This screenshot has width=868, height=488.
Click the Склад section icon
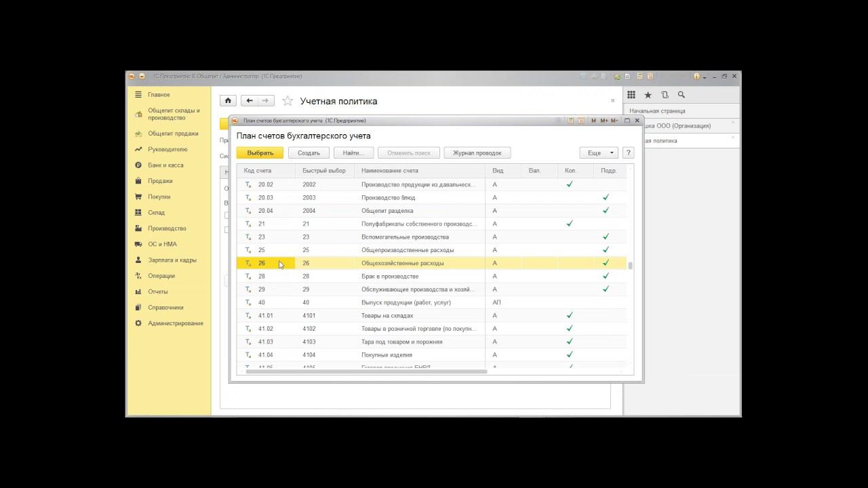(x=138, y=213)
